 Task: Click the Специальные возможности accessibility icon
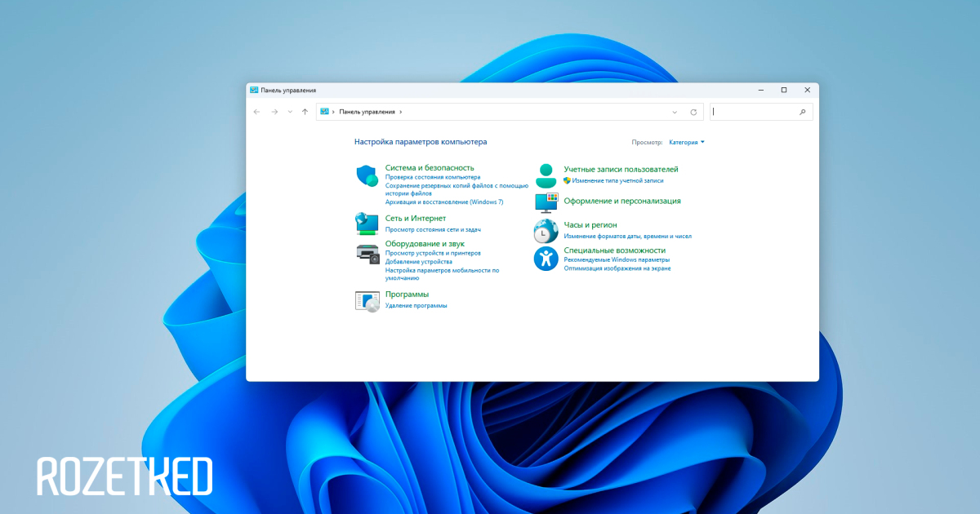tap(546, 259)
